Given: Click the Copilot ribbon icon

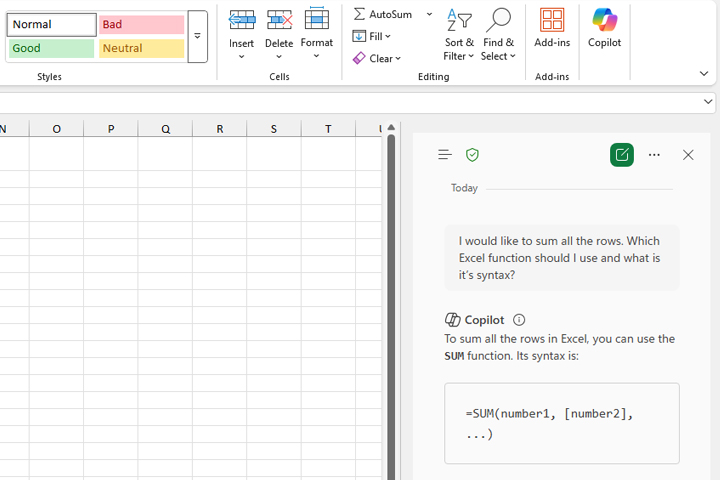Looking at the screenshot, I should click(604, 21).
